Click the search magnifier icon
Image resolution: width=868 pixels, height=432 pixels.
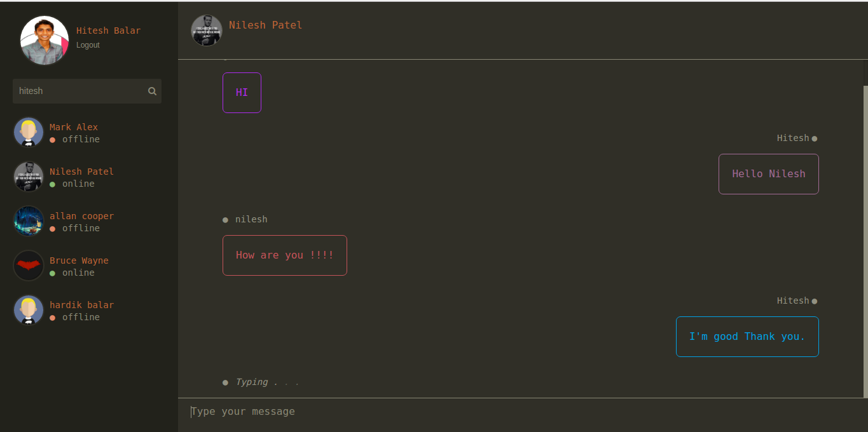[x=152, y=91]
